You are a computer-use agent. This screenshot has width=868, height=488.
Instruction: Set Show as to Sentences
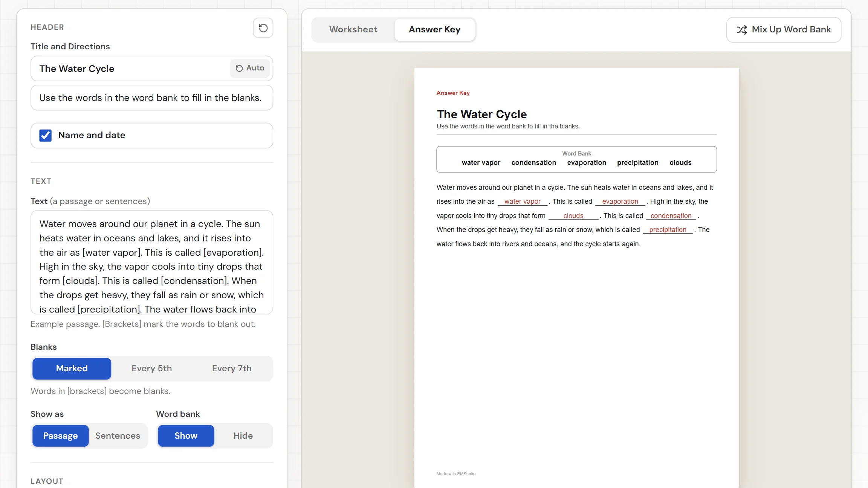click(118, 436)
